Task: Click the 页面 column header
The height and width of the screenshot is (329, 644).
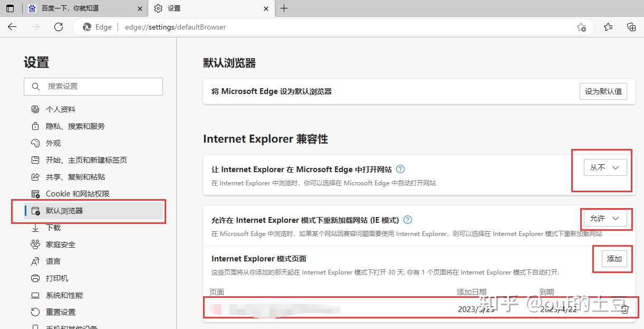Action: coord(217,292)
